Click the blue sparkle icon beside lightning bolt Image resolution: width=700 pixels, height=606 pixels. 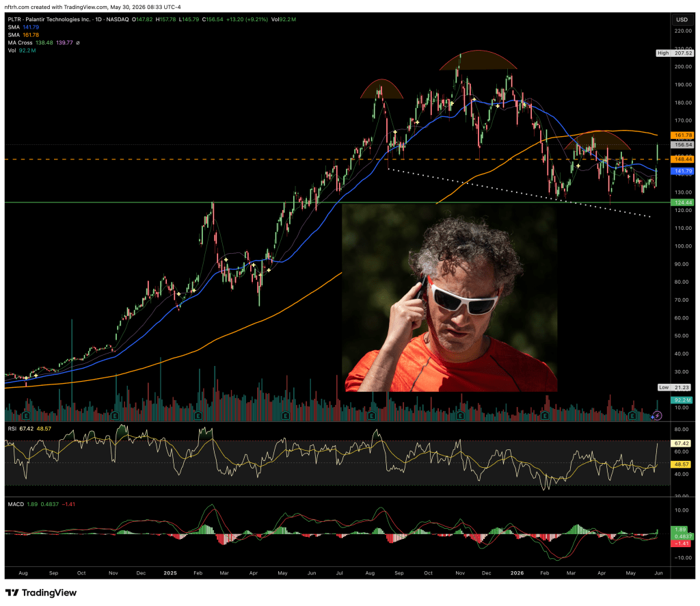653,417
